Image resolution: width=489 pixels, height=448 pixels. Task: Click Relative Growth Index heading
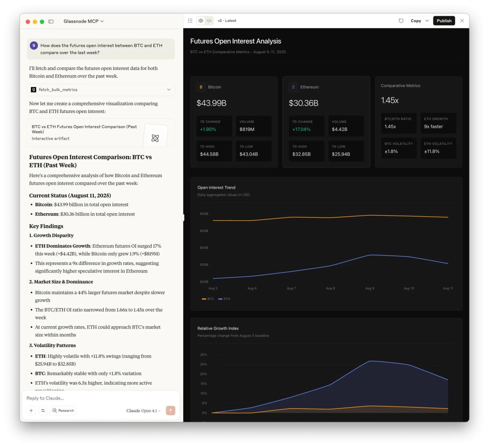point(218,328)
